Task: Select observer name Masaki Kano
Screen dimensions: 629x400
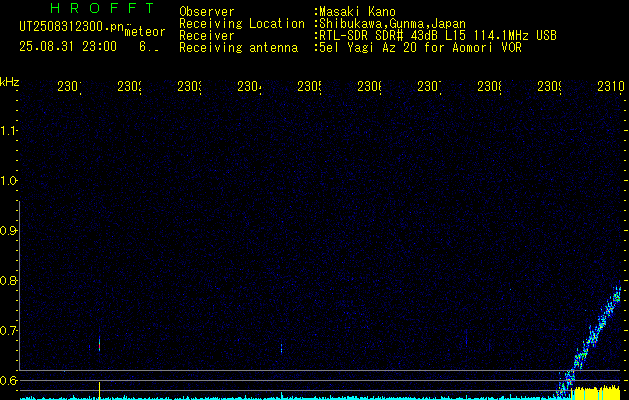Action: [x=357, y=12]
